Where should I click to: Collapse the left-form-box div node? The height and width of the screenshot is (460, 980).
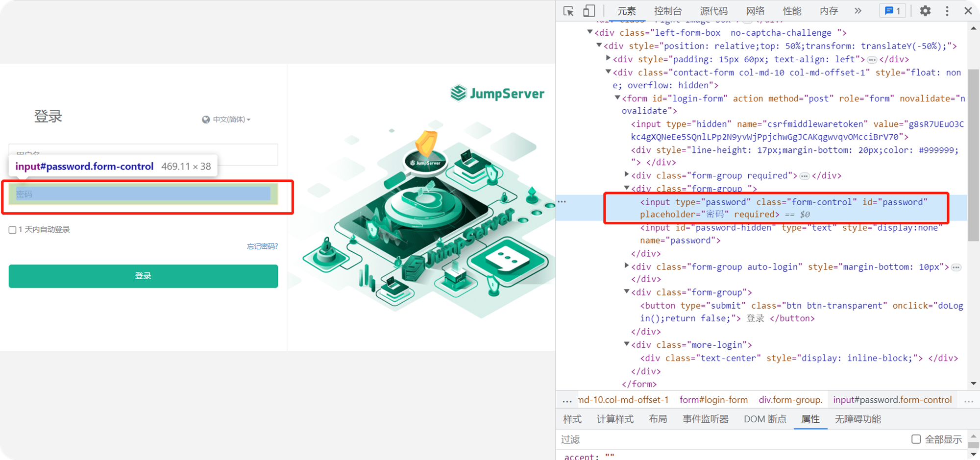tap(590, 32)
